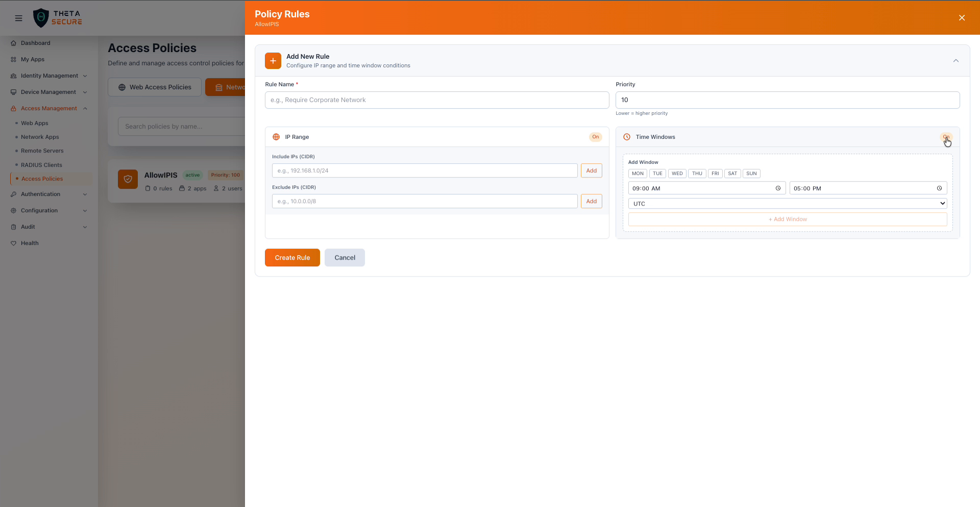This screenshot has width=980, height=507.
Task: Switch to the Web Access Policies tab
Action: [x=155, y=87]
